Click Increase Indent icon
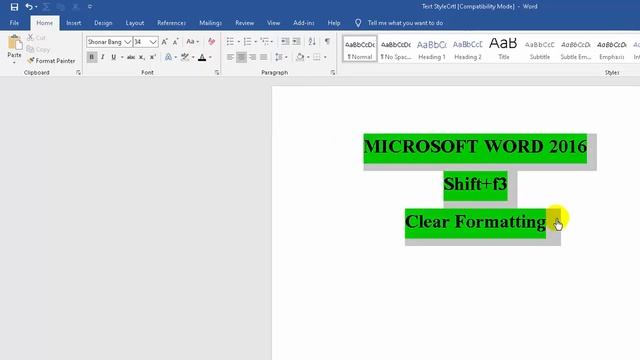Image resolution: width=640 pixels, height=360 pixels. coord(296,42)
